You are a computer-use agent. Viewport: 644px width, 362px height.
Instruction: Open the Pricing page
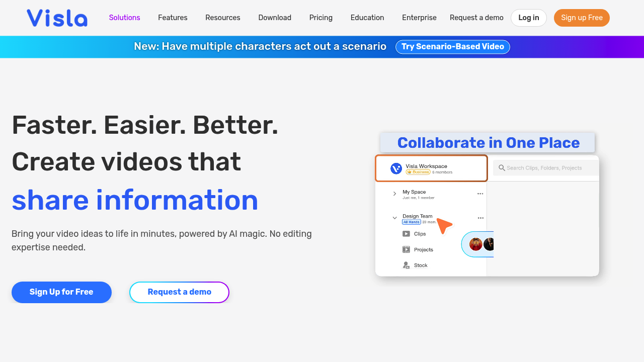321,18
